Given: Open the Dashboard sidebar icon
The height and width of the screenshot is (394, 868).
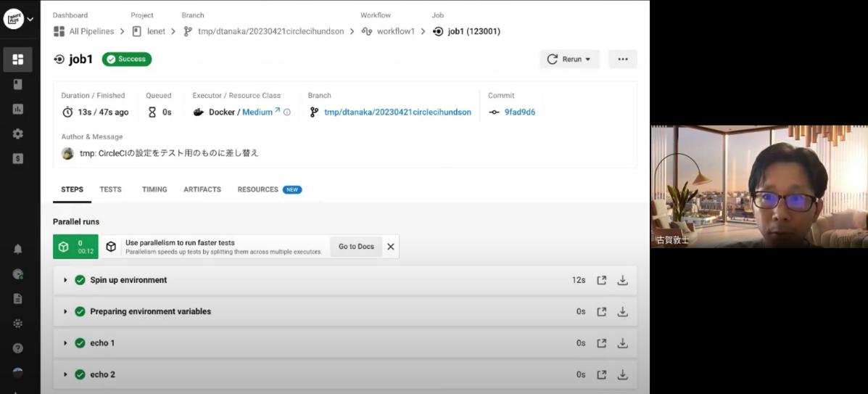Looking at the screenshot, I should point(17,59).
